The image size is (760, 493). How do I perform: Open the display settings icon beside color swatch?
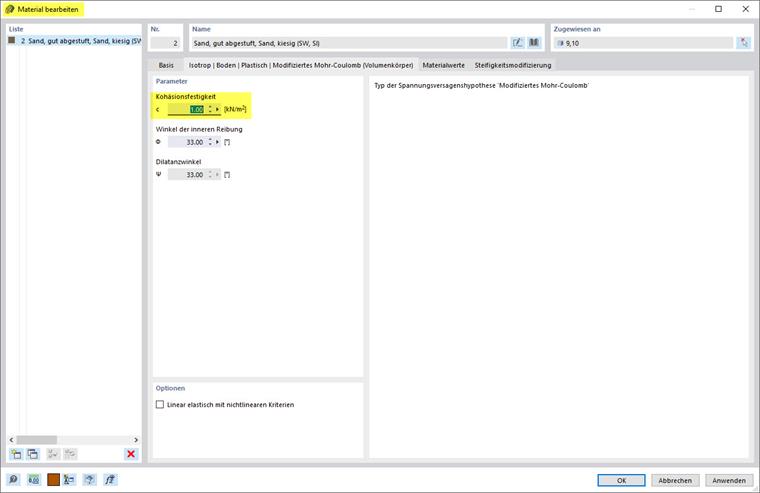click(69, 480)
